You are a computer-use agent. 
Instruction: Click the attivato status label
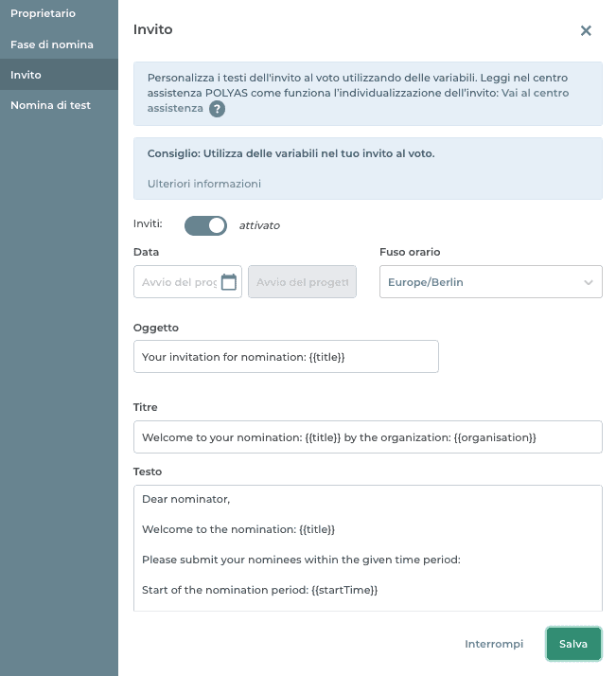(x=259, y=226)
